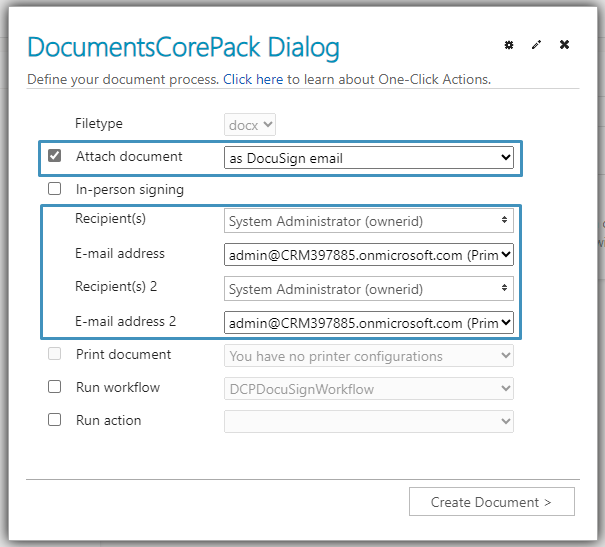Image resolution: width=605 pixels, height=547 pixels.
Task: Tick the Run action checkbox
Action: pos(54,420)
